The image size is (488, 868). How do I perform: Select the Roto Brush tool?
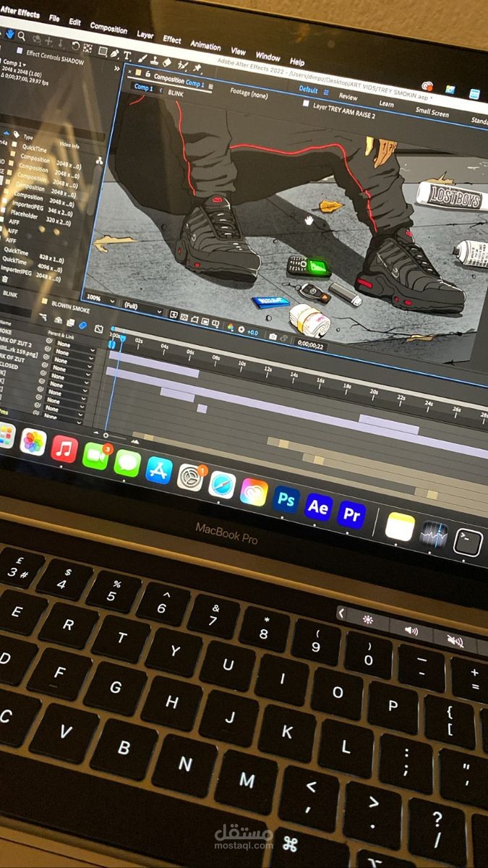(x=181, y=65)
